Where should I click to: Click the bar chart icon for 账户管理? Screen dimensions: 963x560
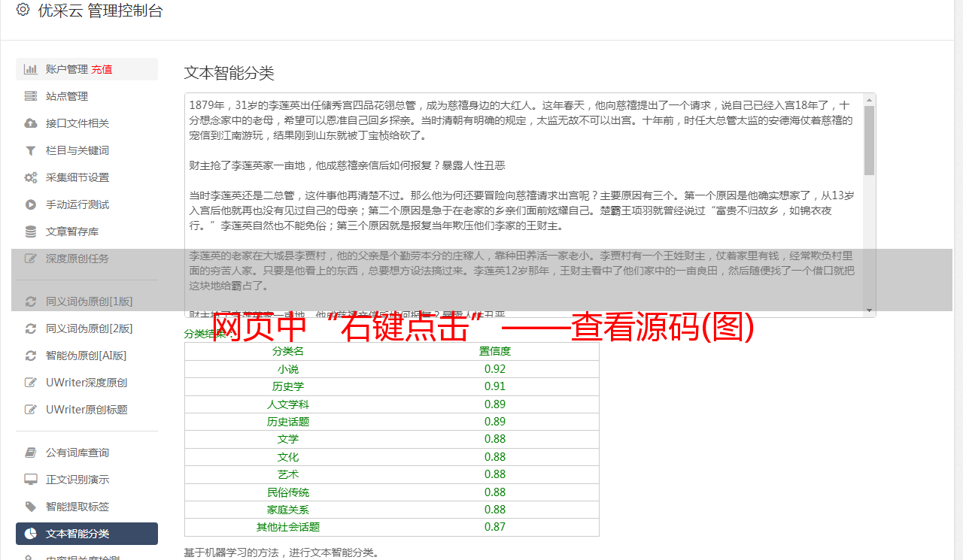(31, 69)
